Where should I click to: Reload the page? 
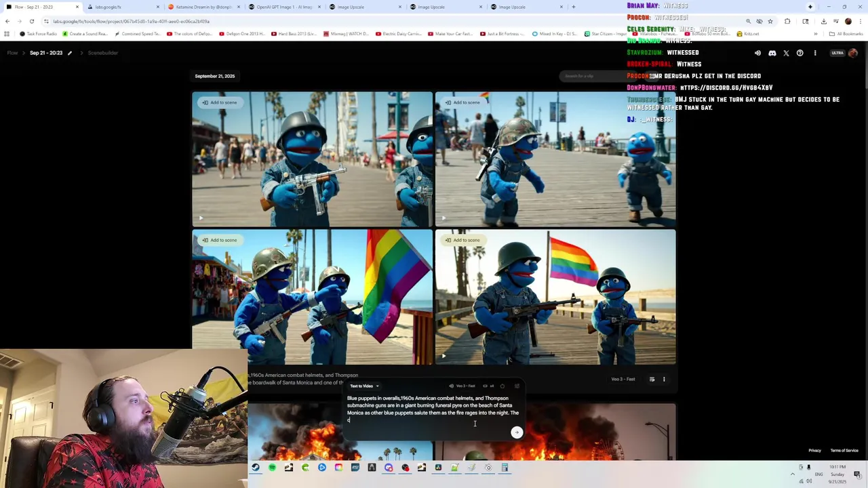pyautogui.click(x=31, y=21)
